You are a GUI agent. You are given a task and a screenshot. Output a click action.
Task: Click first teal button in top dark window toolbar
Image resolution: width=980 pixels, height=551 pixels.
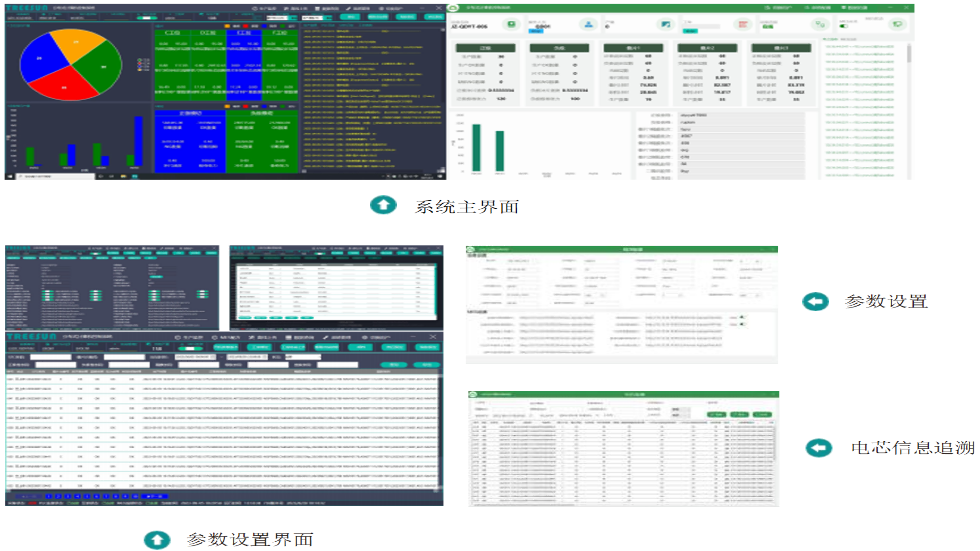tap(350, 17)
